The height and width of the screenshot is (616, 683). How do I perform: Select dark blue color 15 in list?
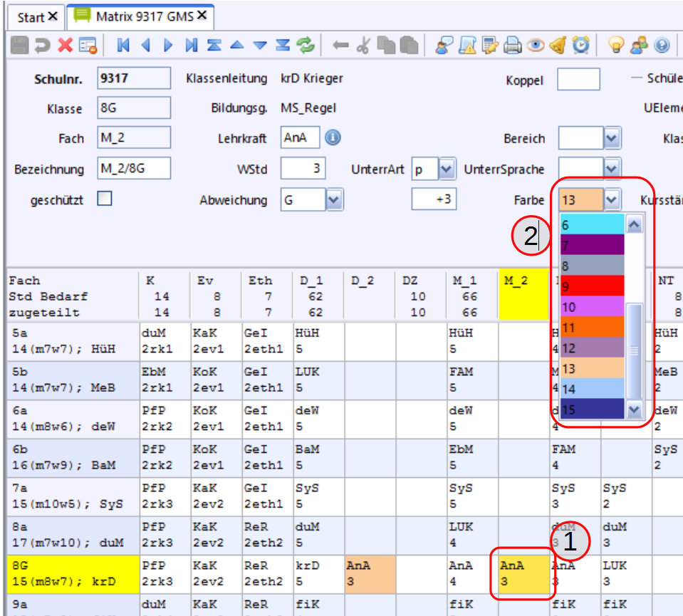tap(592, 409)
